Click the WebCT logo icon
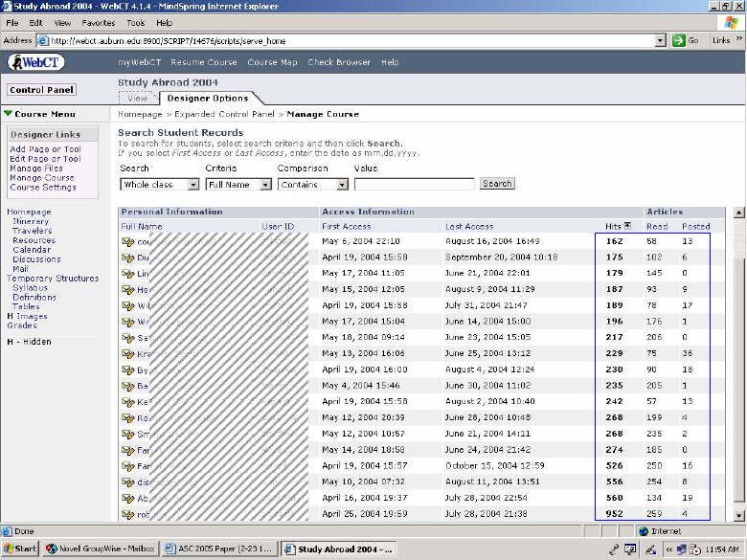The width and height of the screenshot is (747, 560). [x=35, y=62]
